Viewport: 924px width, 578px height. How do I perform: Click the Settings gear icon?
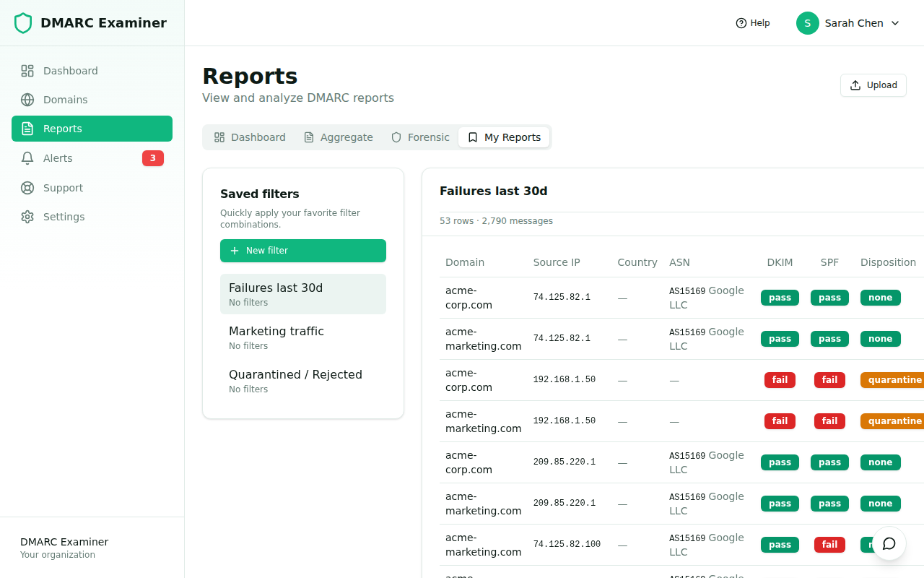[x=27, y=217]
